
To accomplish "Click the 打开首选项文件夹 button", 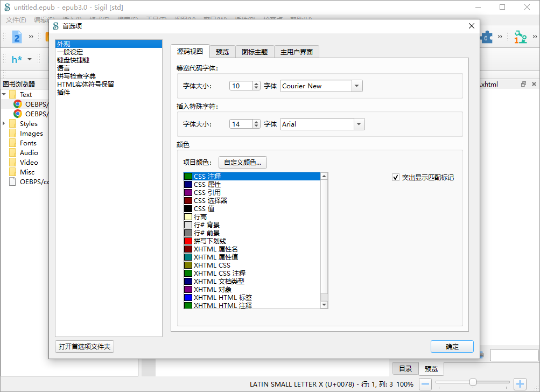I will [84, 346].
